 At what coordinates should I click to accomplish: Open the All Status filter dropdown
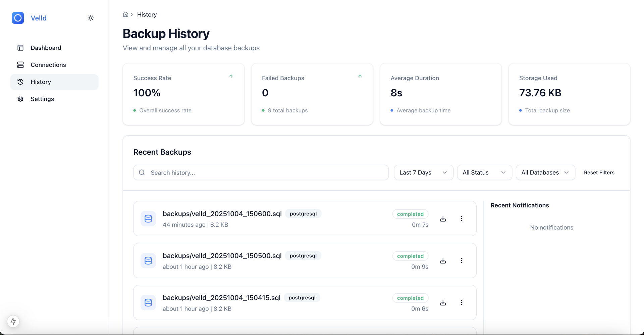pyautogui.click(x=484, y=173)
